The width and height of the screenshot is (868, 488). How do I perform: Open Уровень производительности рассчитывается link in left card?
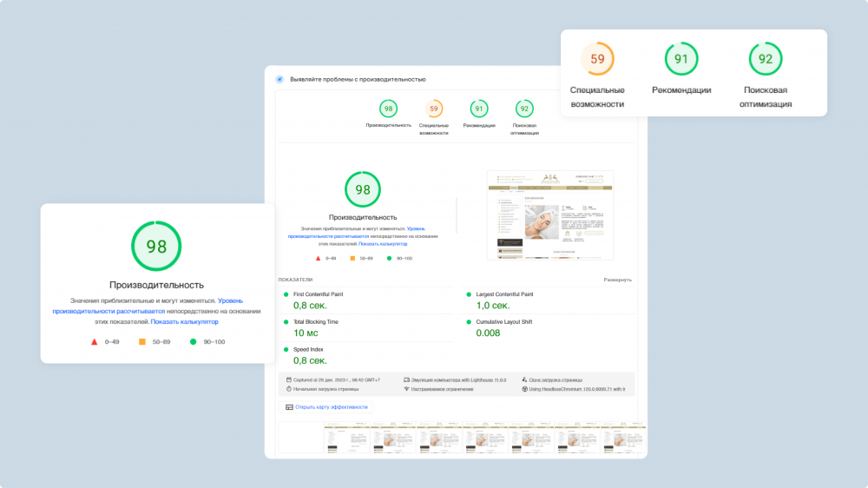pyautogui.click(x=148, y=306)
